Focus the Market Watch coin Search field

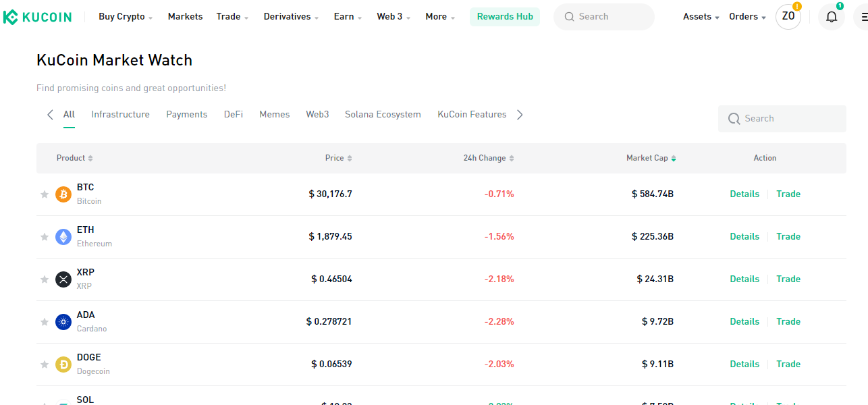(782, 119)
